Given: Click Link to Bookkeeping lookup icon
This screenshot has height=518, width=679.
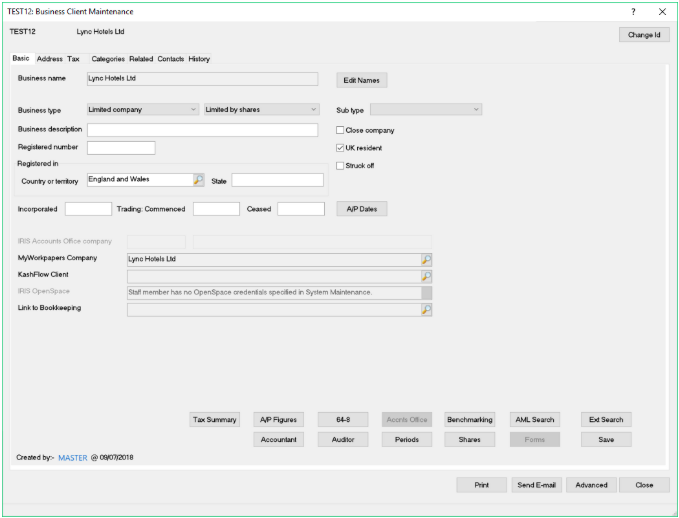Looking at the screenshot, I should (426, 310).
